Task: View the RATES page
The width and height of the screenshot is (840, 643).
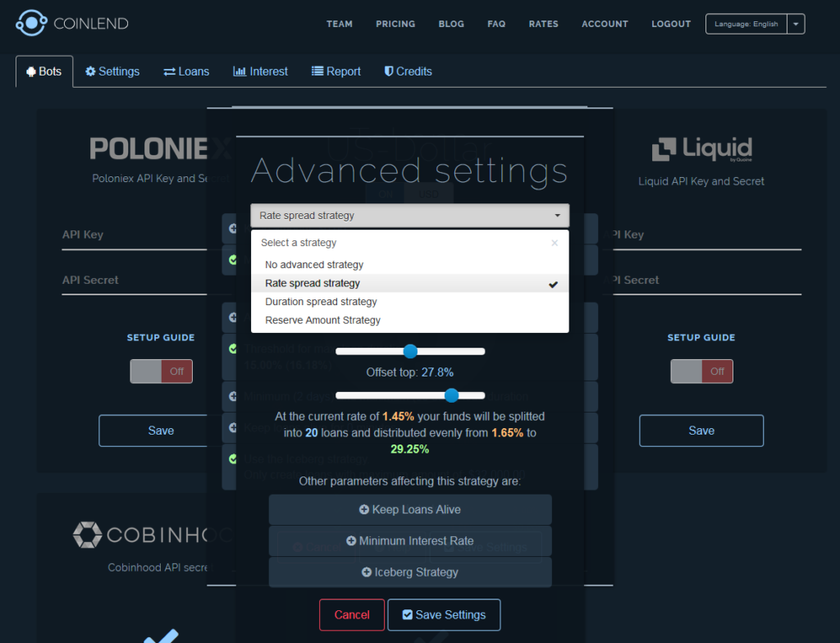Action: [x=543, y=24]
